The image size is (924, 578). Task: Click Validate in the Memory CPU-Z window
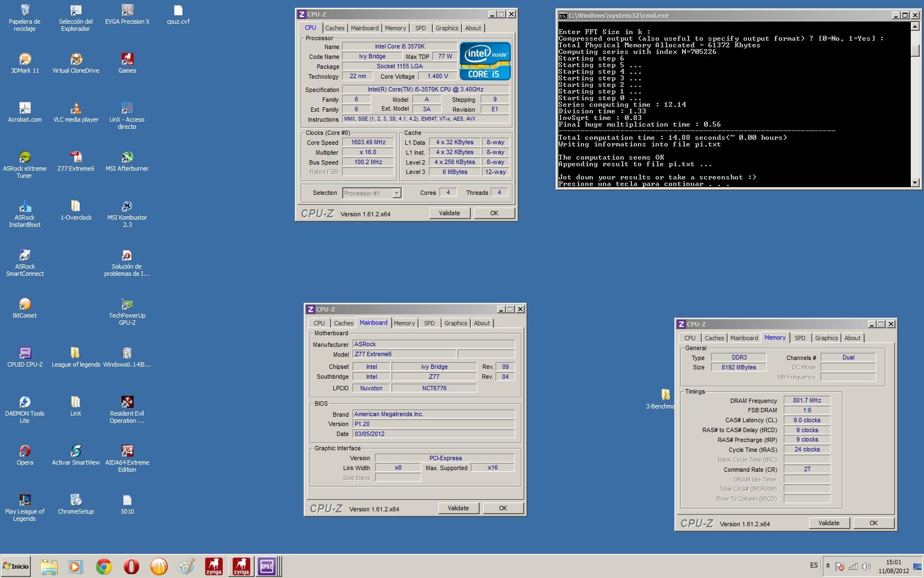click(829, 523)
